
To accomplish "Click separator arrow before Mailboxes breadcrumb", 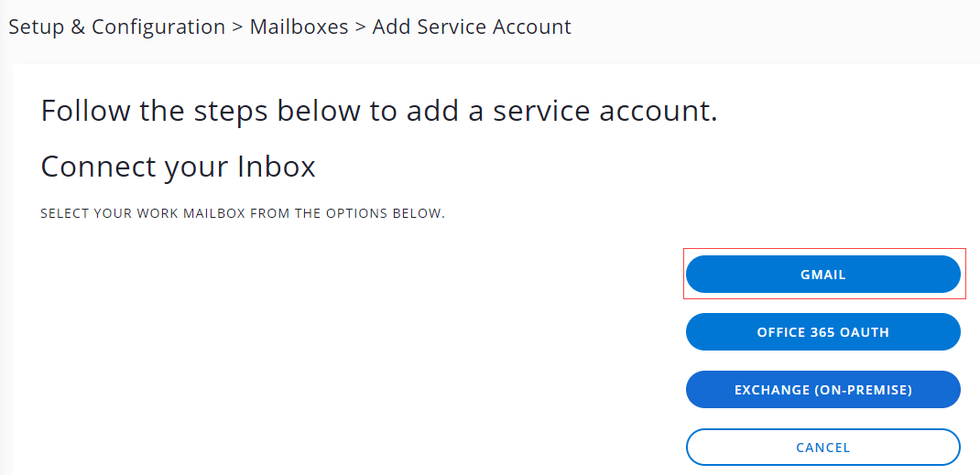I will coord(237,27).
